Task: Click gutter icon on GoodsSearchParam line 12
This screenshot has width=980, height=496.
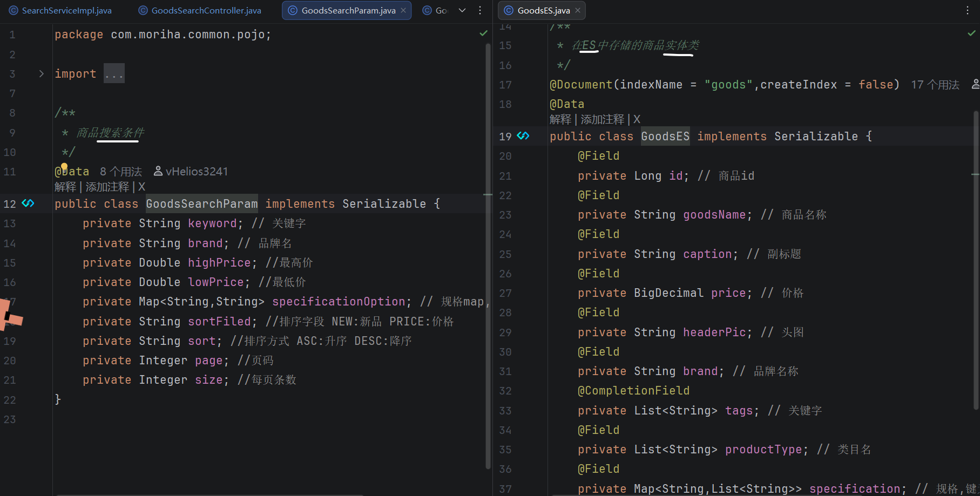Action: [x=28, y=203]
